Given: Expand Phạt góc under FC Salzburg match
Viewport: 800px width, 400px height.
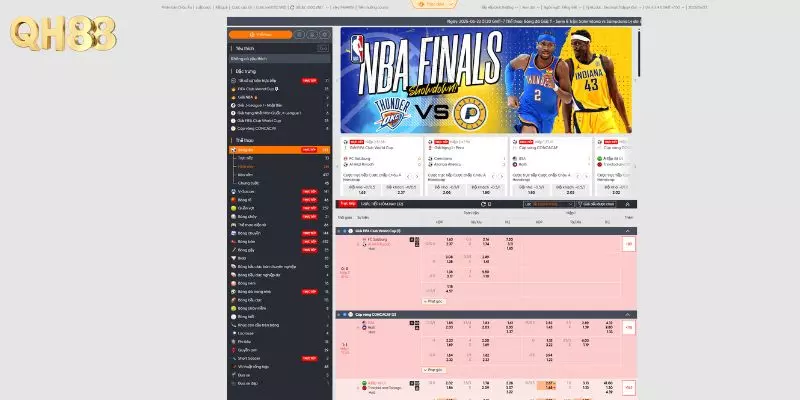Looking at the screenshot, I should click(432, 300).
